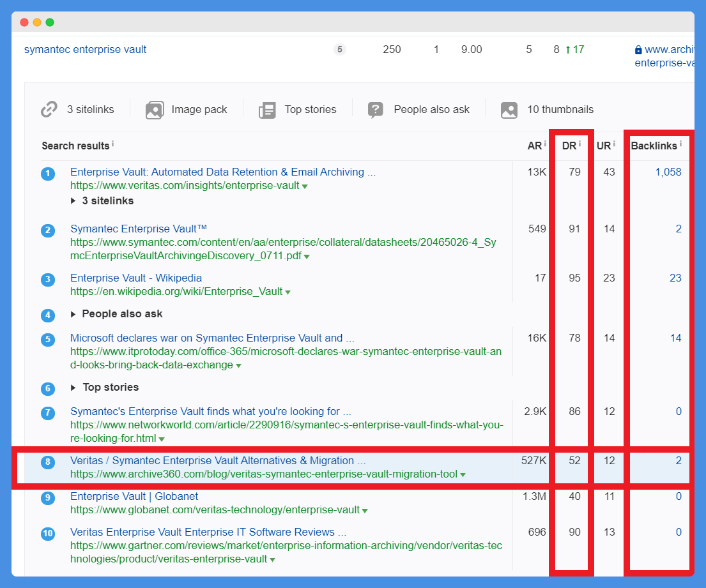Screen dimensions: 706x588
Task: Open dropdown arrow after veritas.com URL
Action: (305, 186)
